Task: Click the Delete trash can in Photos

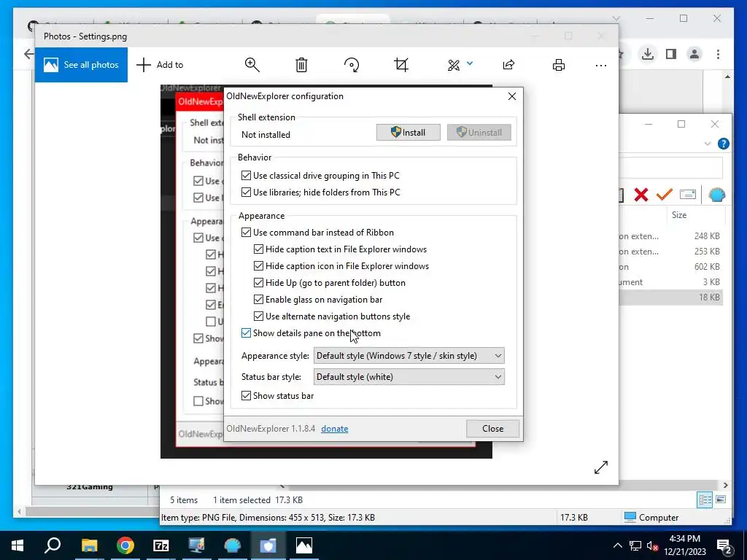Action: coord(301,65)
